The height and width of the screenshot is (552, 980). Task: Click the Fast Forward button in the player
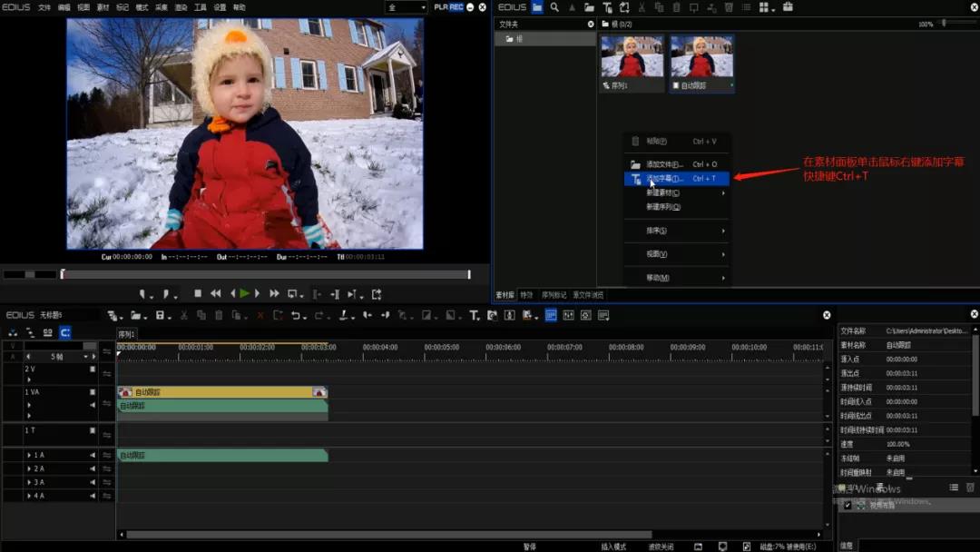[274, 293]
